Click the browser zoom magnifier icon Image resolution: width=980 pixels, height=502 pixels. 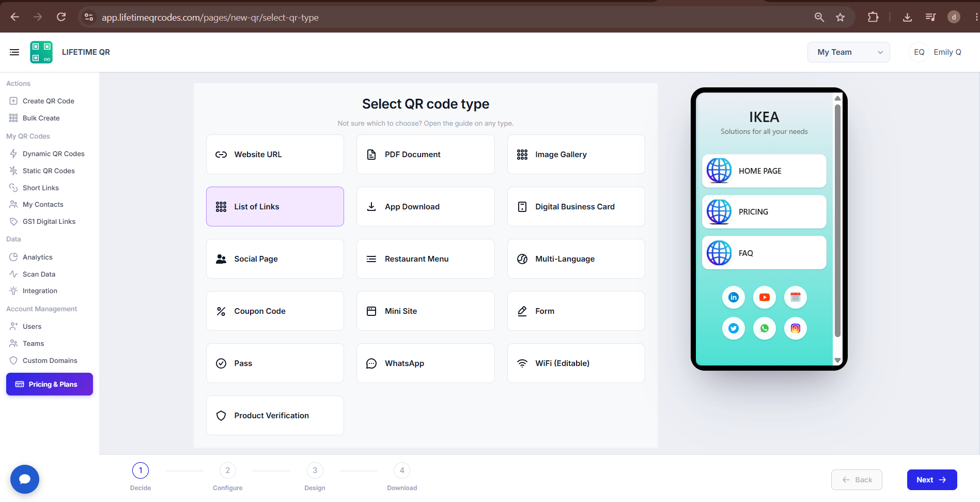click(x=819, y=17)
